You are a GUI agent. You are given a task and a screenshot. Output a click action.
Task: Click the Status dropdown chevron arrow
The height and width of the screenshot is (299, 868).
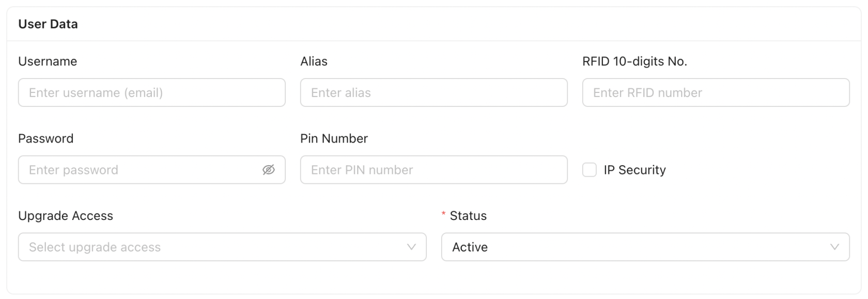(x=834, y=247)
